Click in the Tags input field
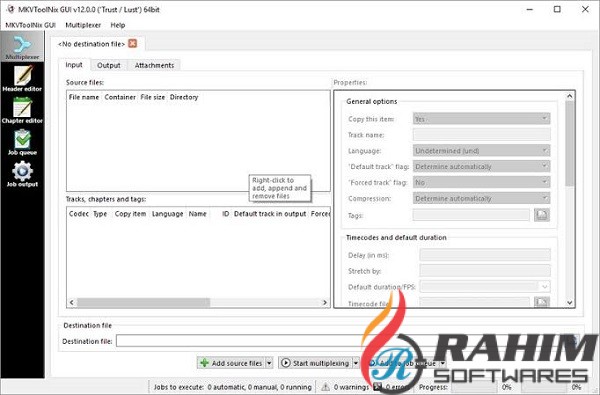 [x=471, y=215]
